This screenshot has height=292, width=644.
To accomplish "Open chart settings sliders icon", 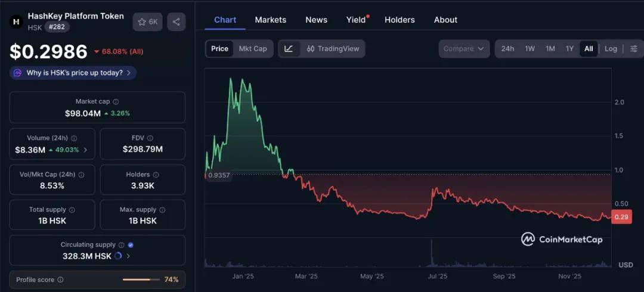I will point(633,49).
